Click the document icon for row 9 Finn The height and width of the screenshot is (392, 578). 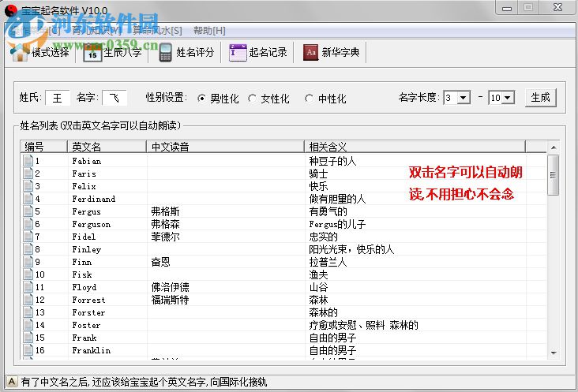28,262
